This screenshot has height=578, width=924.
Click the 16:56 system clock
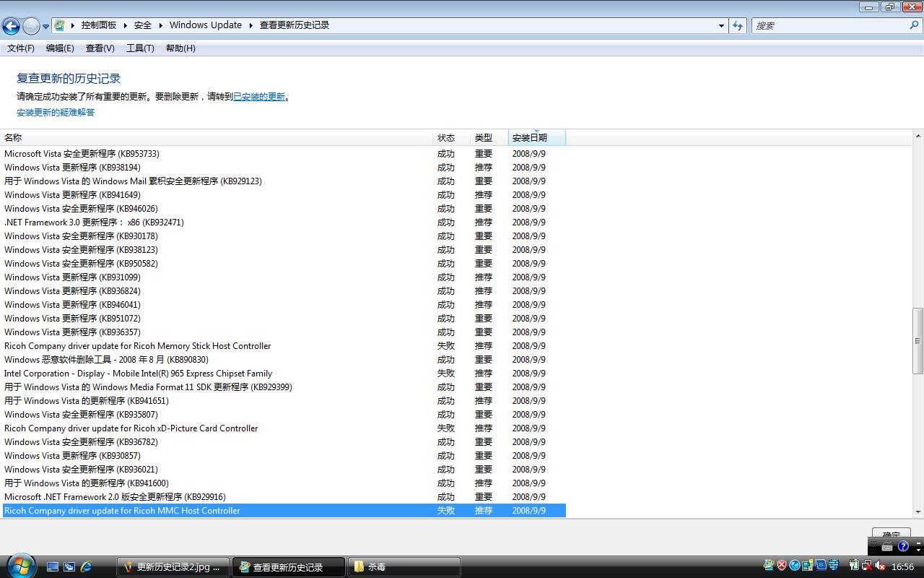903,567
